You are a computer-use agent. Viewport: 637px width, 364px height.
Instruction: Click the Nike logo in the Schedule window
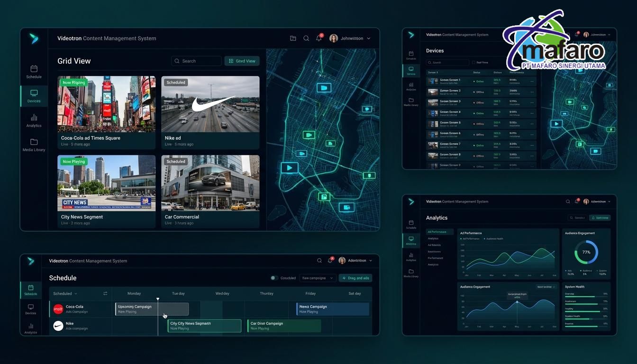(x=58, y=326)
